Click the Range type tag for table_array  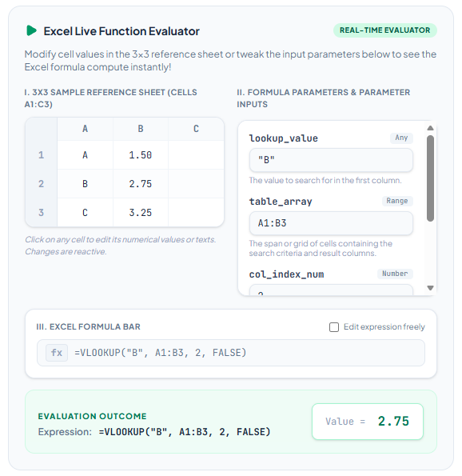pos(397,201)
